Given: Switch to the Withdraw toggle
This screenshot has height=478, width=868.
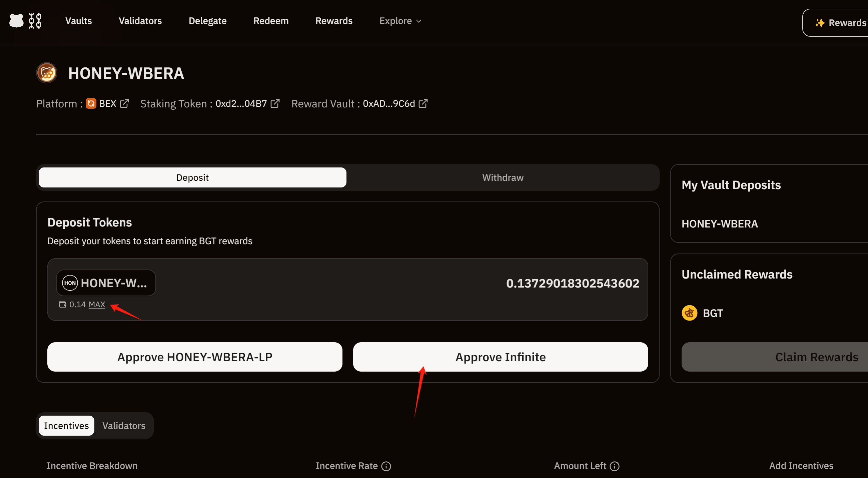Looking at the screenshot, I should [x=503, y=178].
